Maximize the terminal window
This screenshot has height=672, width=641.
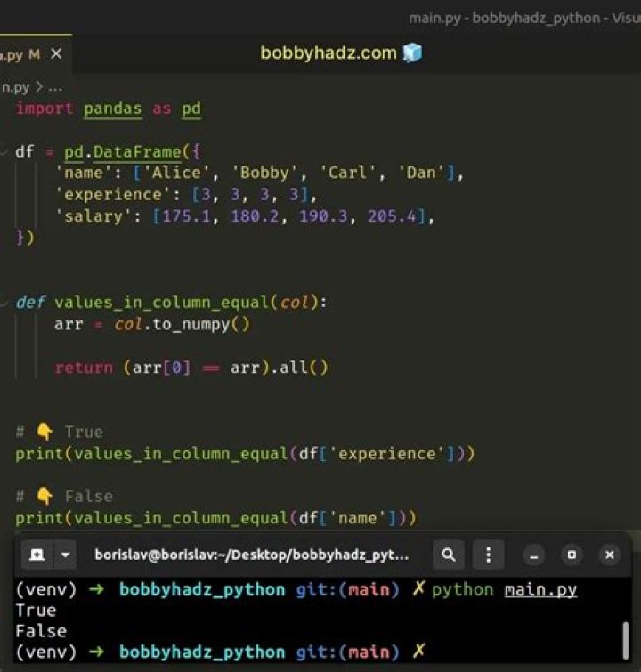pos(572,555)
